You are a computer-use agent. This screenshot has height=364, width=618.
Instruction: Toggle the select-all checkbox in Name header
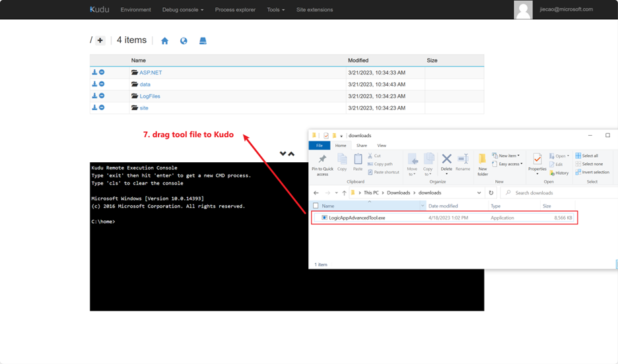[x=316, y=206]
